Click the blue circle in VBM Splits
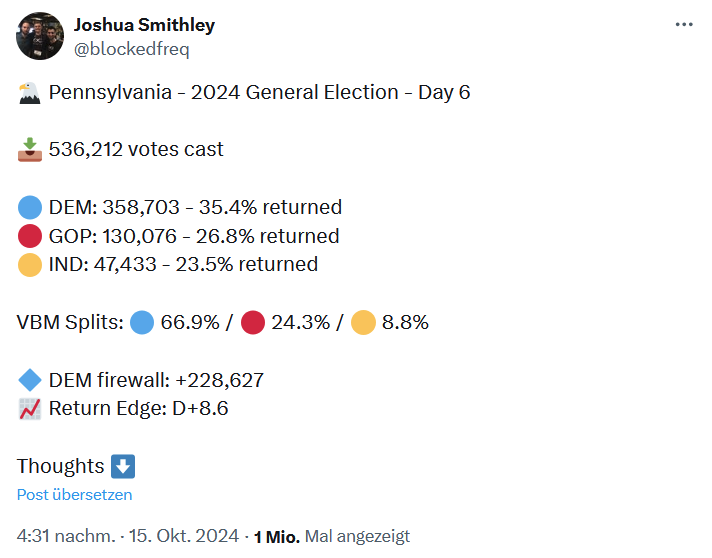Image resolution: width=712 pixels, height=558 pixels. pos(142,322)
